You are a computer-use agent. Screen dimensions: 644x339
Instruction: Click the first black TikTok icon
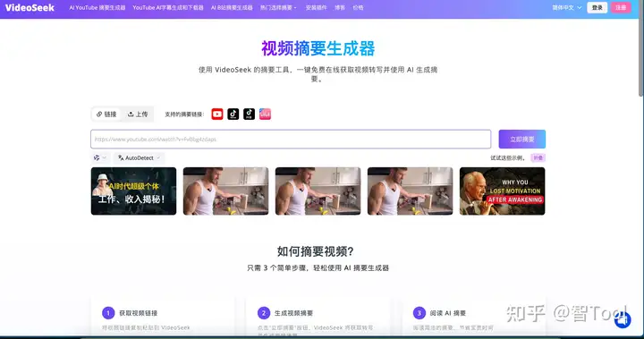[x=233, y=114]
